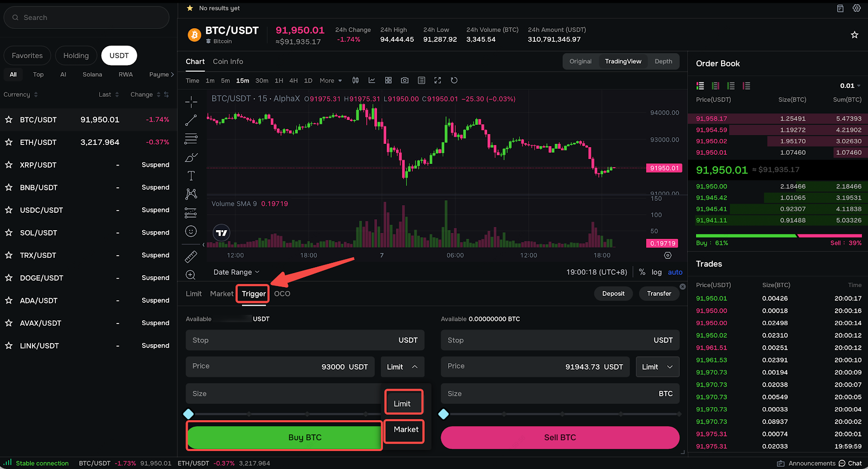Open sell-side Limit order type dropdown

point(658,367)
